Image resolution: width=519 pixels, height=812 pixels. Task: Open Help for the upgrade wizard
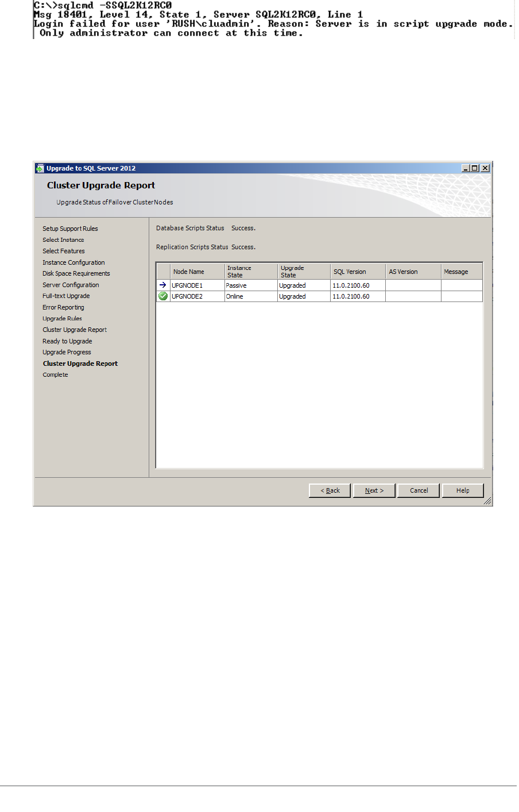(463, 490)
